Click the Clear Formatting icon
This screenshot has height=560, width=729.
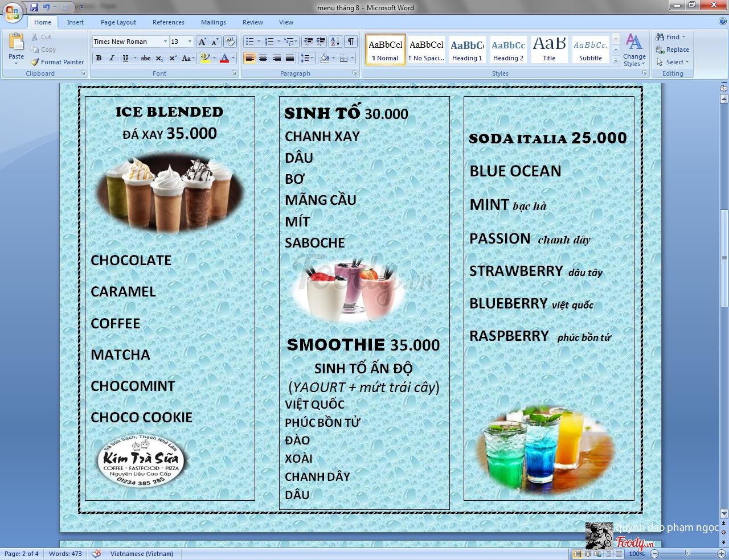point(230,42)
